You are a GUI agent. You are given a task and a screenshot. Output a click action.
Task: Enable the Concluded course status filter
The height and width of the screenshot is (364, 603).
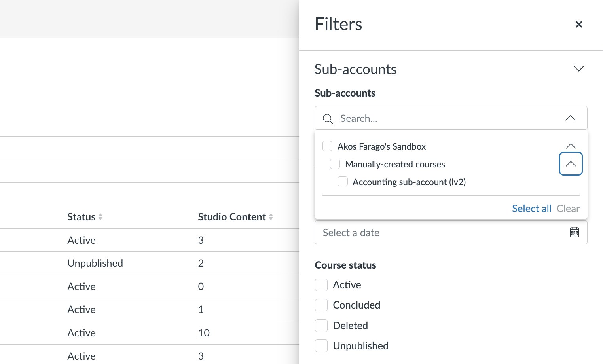[x=321, y=305]
